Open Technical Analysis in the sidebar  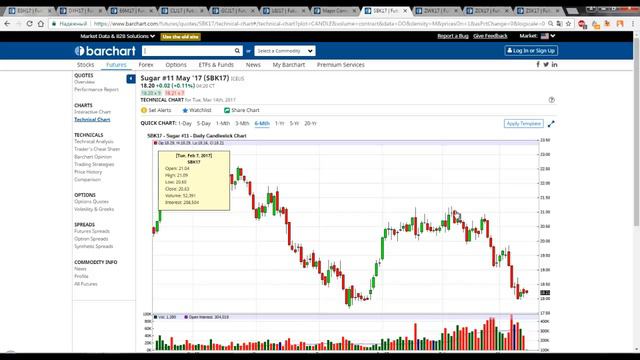pyautogui.click(x=94, y=142)
